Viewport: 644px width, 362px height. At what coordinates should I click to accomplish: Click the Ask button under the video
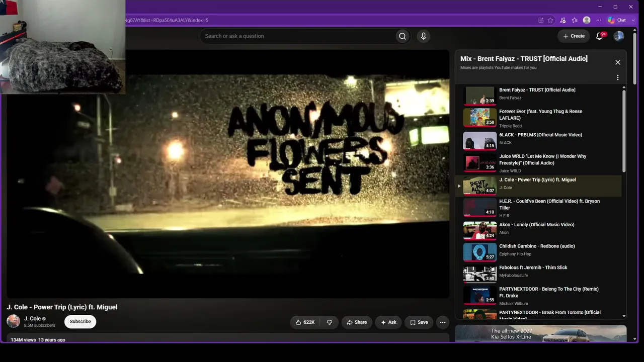click(388, 322)
